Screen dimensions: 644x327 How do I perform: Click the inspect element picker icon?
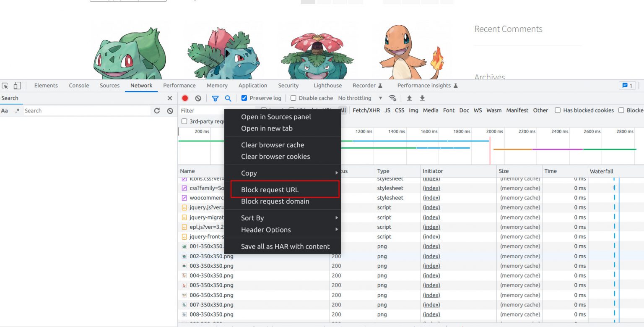5,86
